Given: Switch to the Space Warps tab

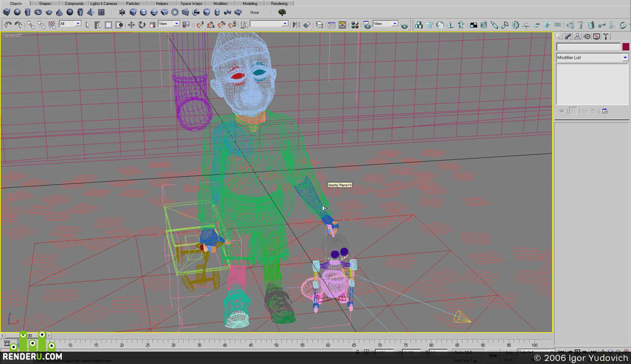Looking at the screenshot, I should click(191, 4).
